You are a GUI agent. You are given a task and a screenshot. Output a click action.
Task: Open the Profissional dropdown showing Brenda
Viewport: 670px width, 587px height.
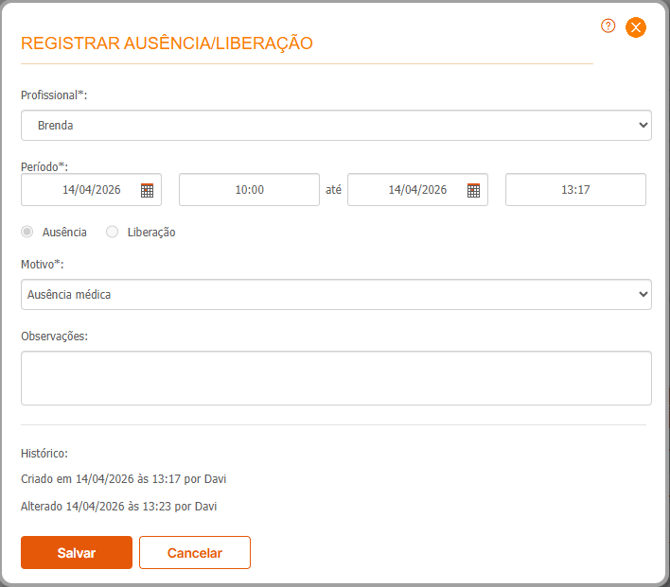click(x=336, y=125)
